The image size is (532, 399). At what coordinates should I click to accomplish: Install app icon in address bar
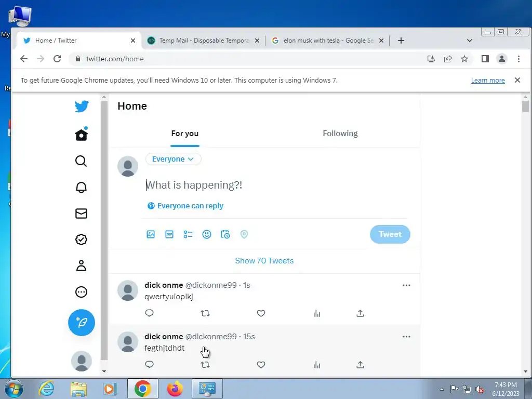[431, 59]
